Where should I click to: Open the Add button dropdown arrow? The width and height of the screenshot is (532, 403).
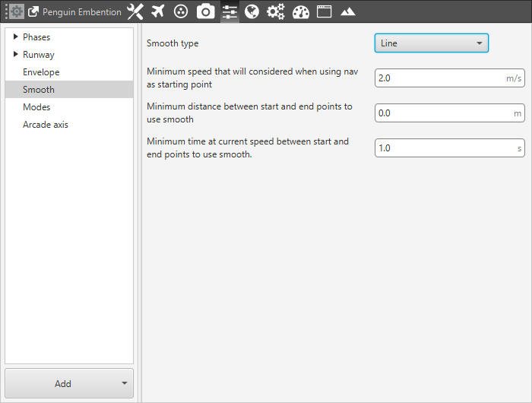click(125, 383)
